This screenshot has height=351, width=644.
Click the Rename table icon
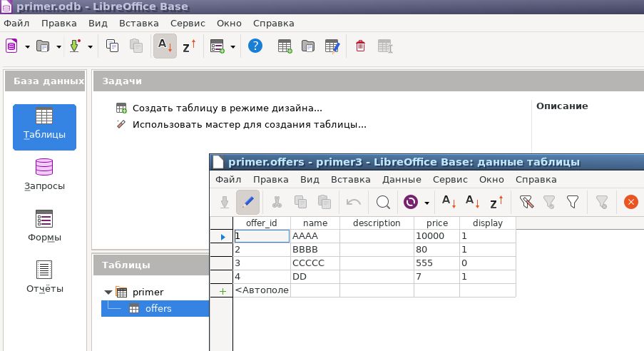point(385,46)
